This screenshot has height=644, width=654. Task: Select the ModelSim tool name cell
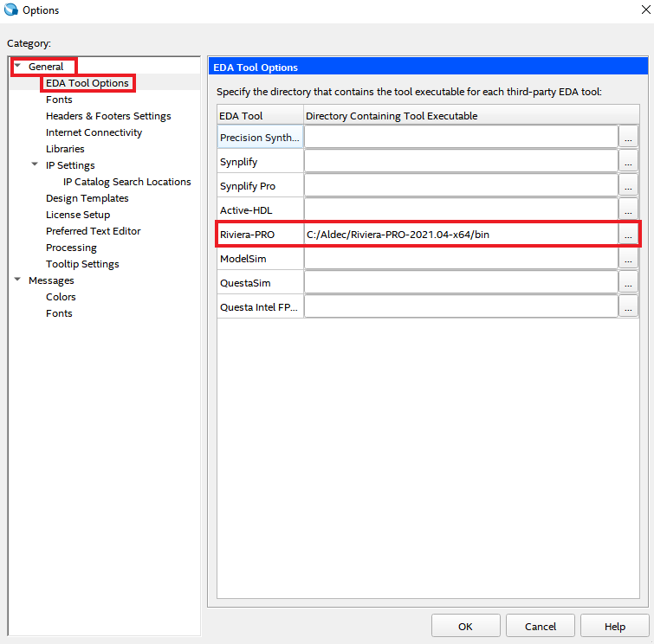(260, 259)
